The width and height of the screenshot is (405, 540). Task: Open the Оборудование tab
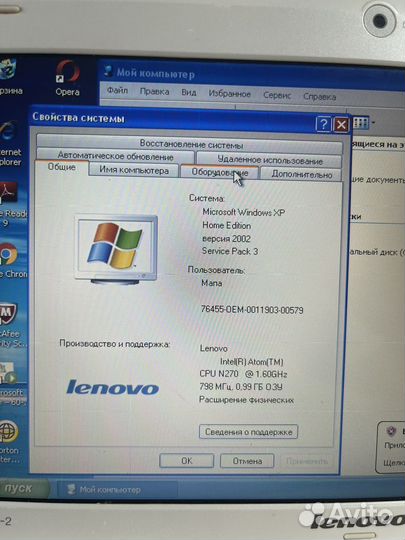pyautogui.click(x=219, y=172)
